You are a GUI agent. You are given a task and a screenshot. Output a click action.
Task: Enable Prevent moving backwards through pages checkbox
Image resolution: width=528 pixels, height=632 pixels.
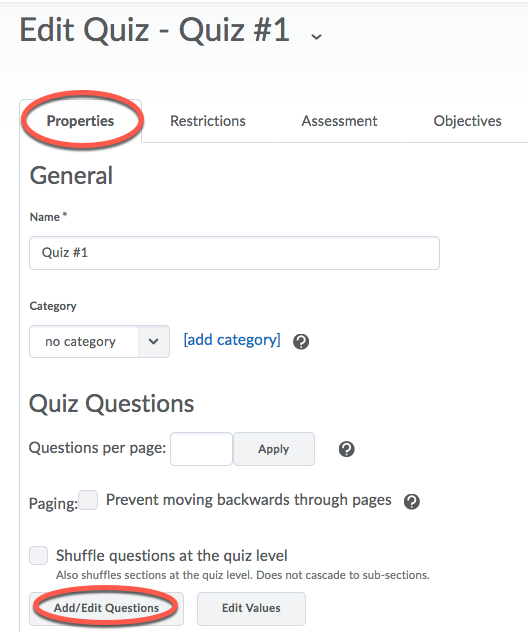point(88,500)
